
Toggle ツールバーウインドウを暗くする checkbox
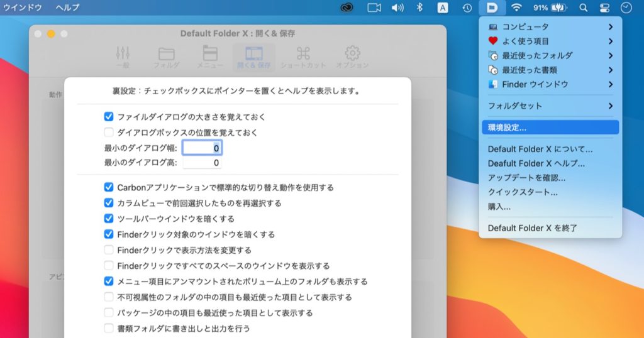[109, 219]
